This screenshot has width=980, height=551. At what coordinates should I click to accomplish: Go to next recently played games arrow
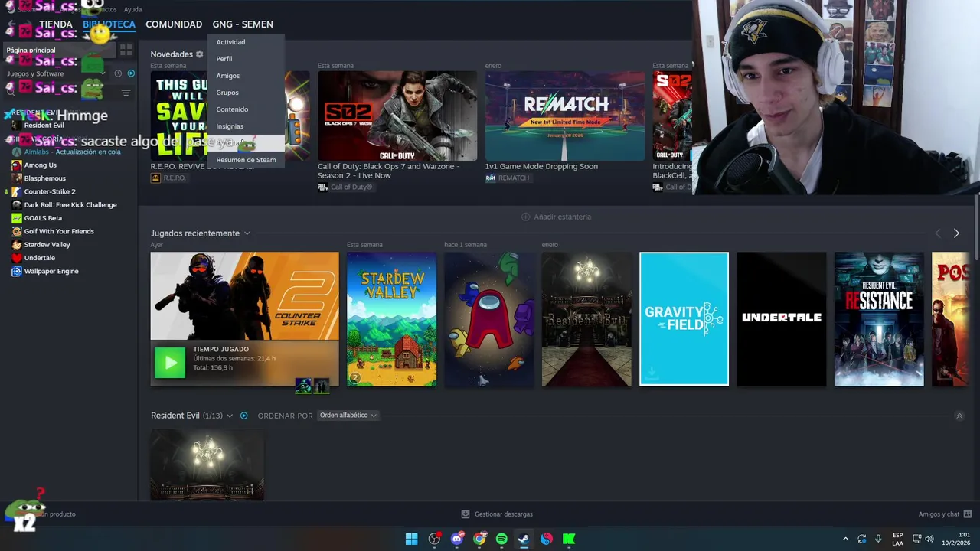click(956, 233)
